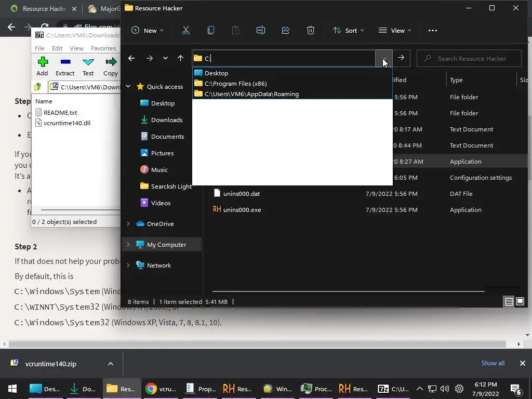Open Documents in Quick access

click(167, 137)
